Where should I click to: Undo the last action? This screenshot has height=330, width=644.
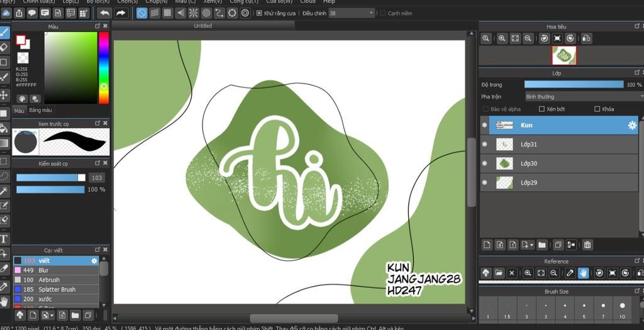[x=105, y=13]
